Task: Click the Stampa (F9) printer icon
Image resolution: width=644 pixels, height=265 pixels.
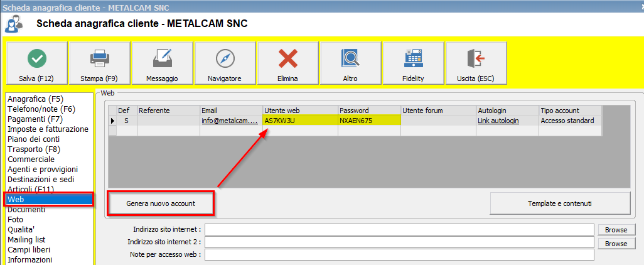Action: point(99,58)
